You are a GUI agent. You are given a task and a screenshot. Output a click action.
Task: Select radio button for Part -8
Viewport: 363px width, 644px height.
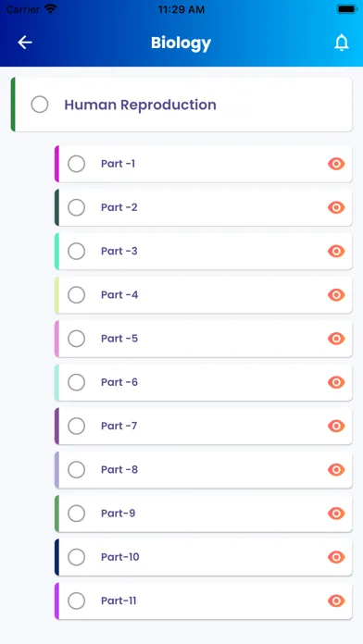pos(77,469)
